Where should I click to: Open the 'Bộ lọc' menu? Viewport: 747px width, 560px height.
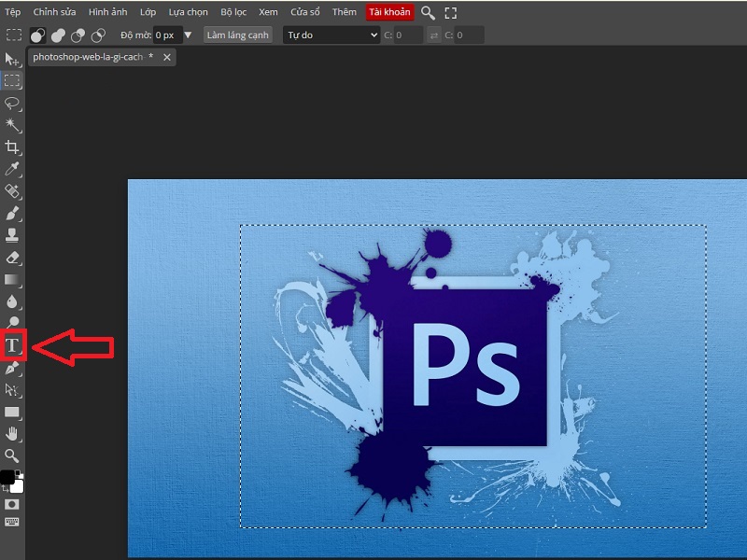233,12
